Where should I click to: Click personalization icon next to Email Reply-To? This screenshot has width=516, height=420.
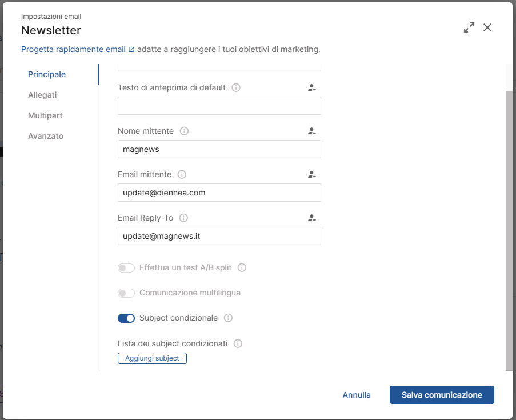(311, 218)
